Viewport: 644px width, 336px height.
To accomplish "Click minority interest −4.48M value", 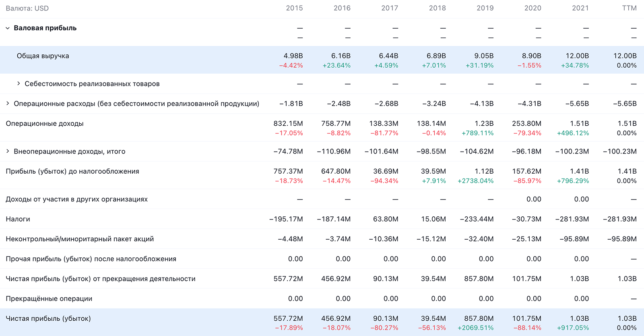I will tap(290, 239).
